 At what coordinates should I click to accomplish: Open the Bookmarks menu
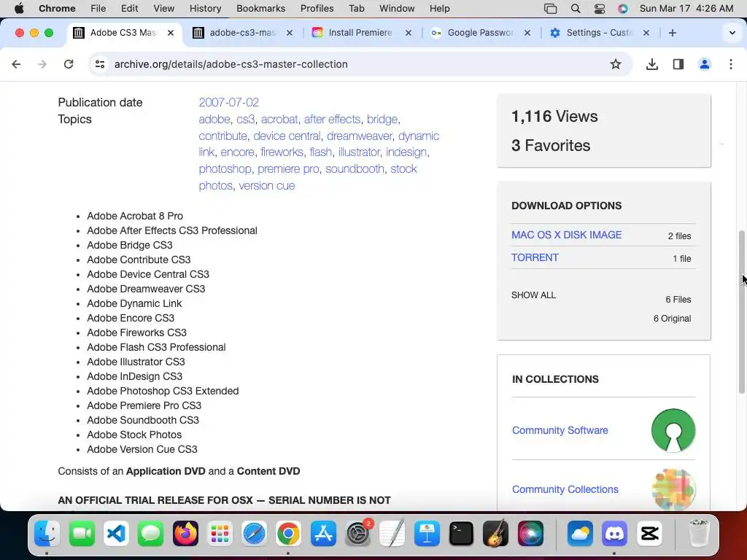coord(260,9)
